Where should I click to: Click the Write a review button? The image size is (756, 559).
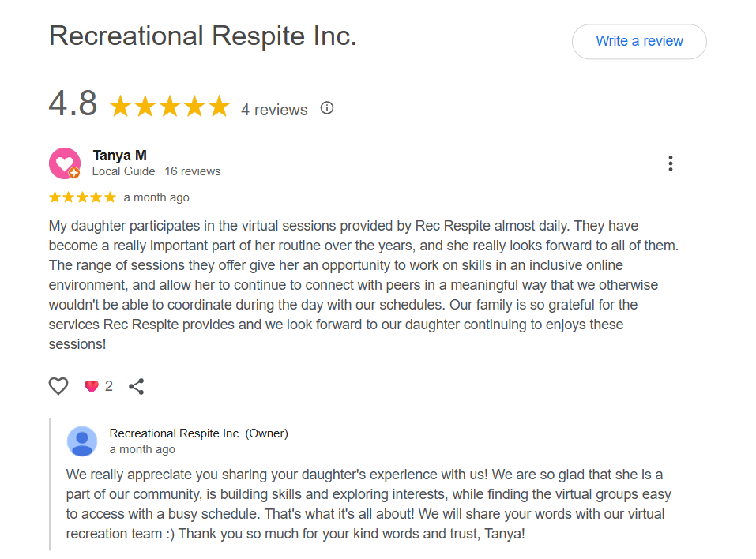coord(638,41)
